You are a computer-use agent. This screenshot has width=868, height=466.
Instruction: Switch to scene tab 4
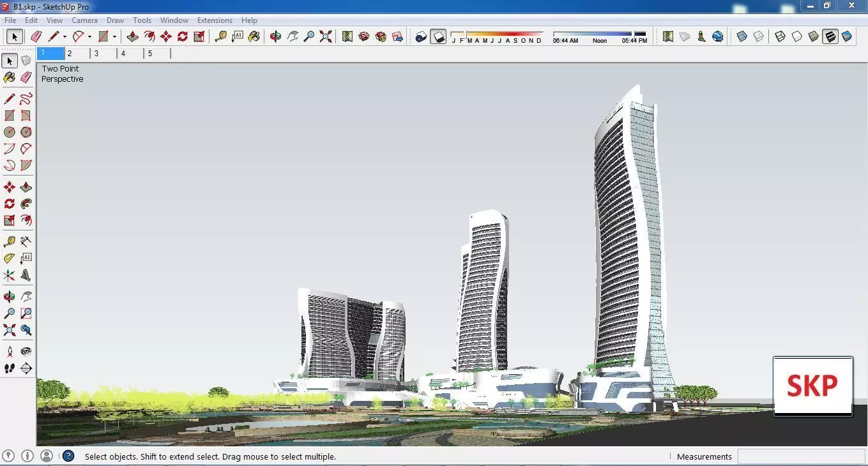click(x=131, y=54)
